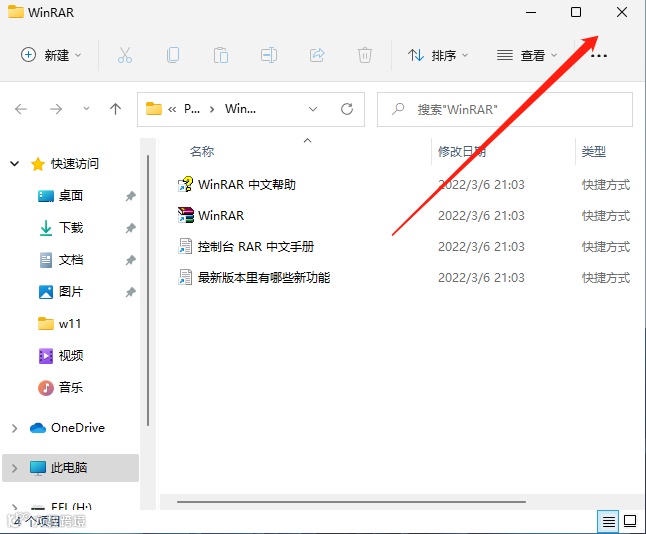Screen dimensions: 646x534
Task: Switch to details view layout
Action: point(608,521)
